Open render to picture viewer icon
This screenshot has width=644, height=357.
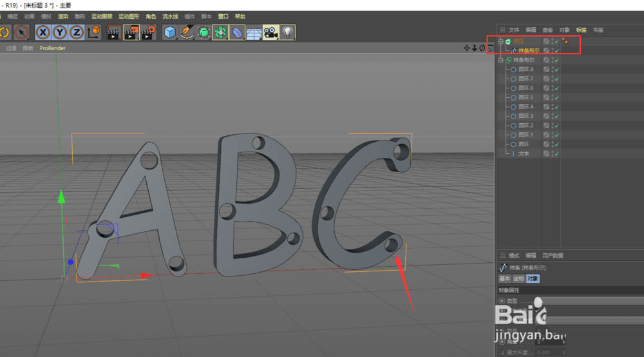pos(131,32)
